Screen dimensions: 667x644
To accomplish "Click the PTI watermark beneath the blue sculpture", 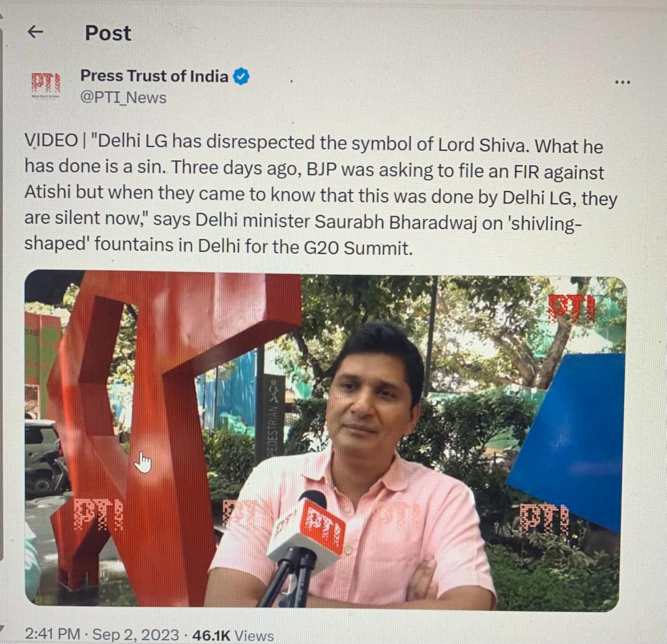I will tap(544, 519).
